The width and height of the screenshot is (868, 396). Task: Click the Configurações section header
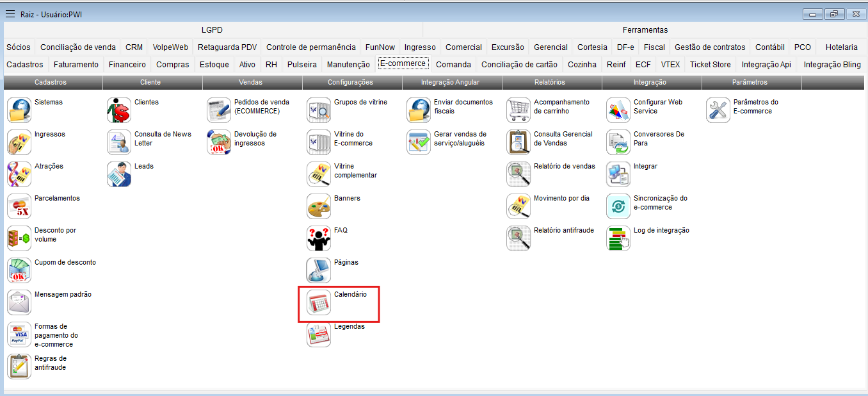[350, 82]
